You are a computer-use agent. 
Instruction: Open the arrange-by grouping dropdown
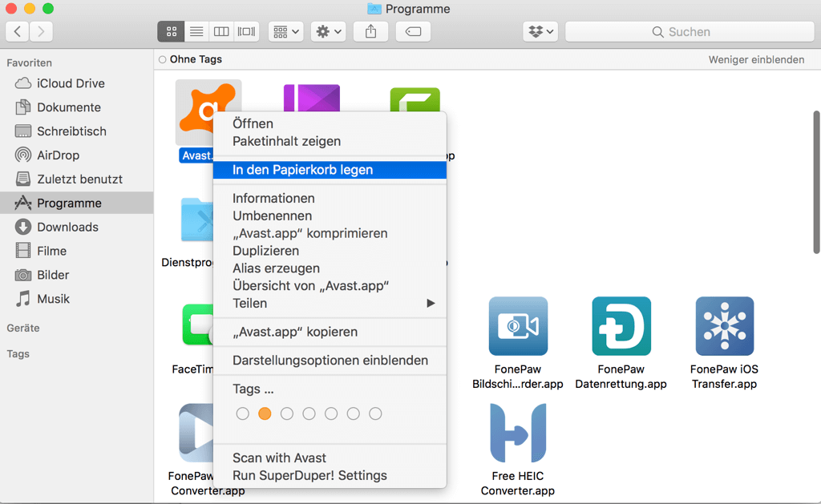tap(286, 31)
